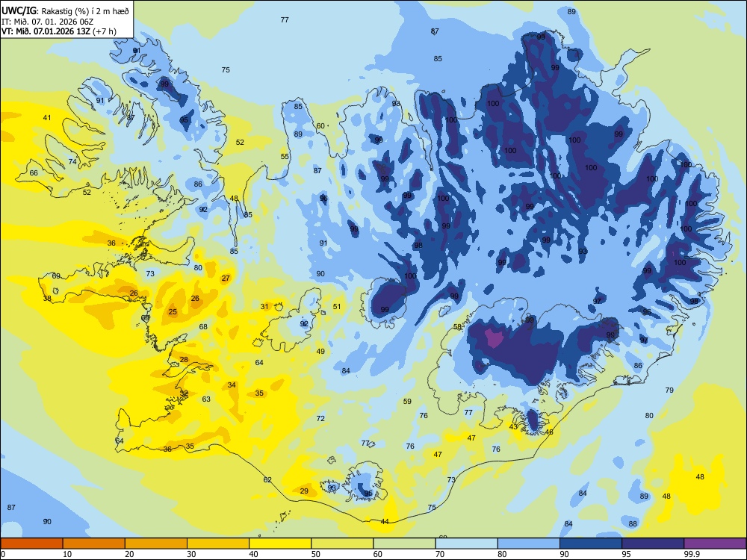The image size is (747, 560).
Task: Click the map value '72' on the map
Action: 320,418
